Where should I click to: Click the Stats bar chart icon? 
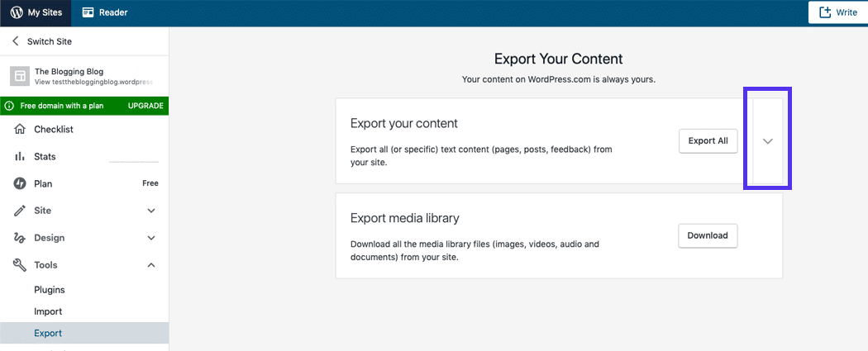20,157
